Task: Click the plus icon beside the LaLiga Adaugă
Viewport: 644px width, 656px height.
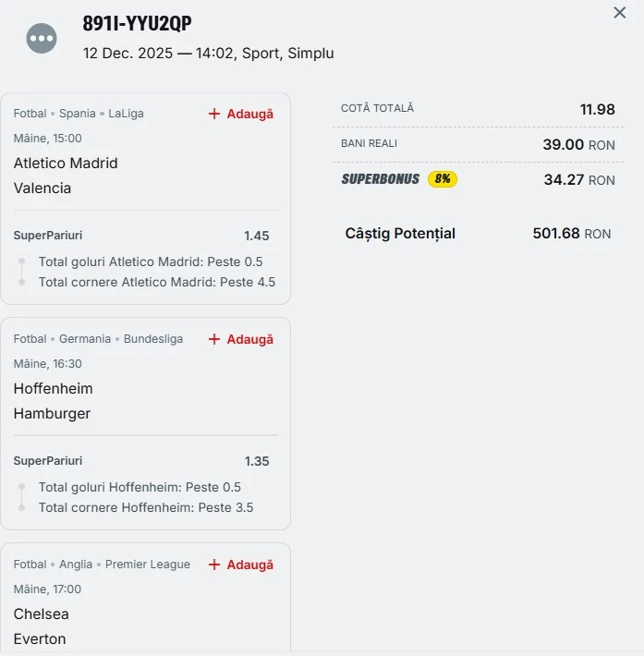Action: (x=214, y=114)
